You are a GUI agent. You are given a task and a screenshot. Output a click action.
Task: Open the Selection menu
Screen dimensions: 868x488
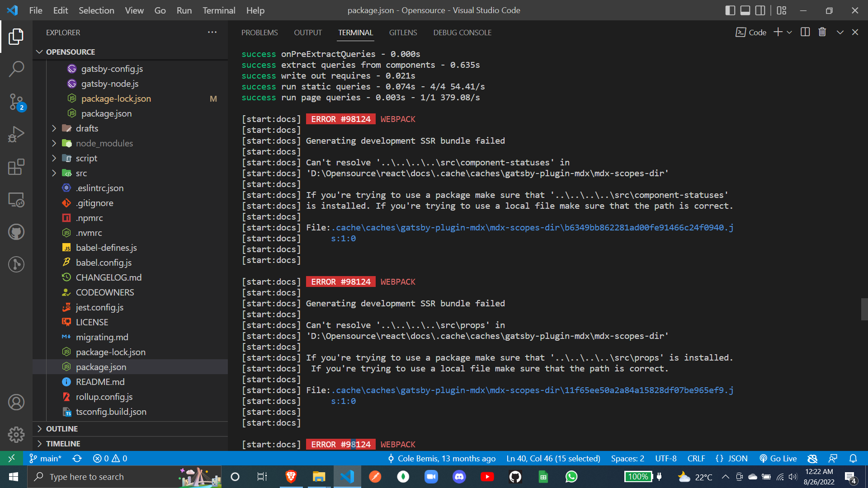point(96,10)
